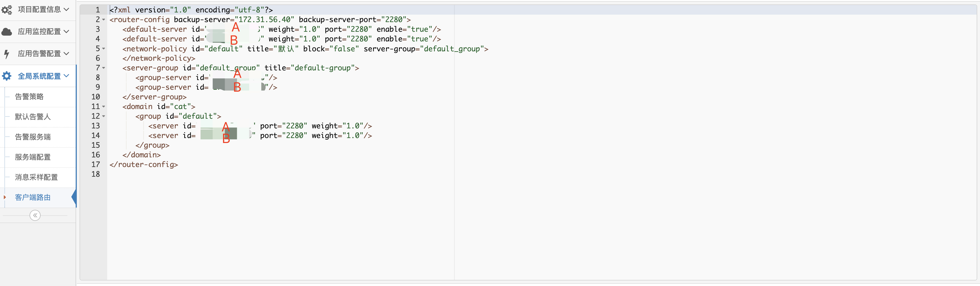The width and height of the screenshot is (980, 286).
Task: Click line number 18 in the gutter
Action: point(96,174)
